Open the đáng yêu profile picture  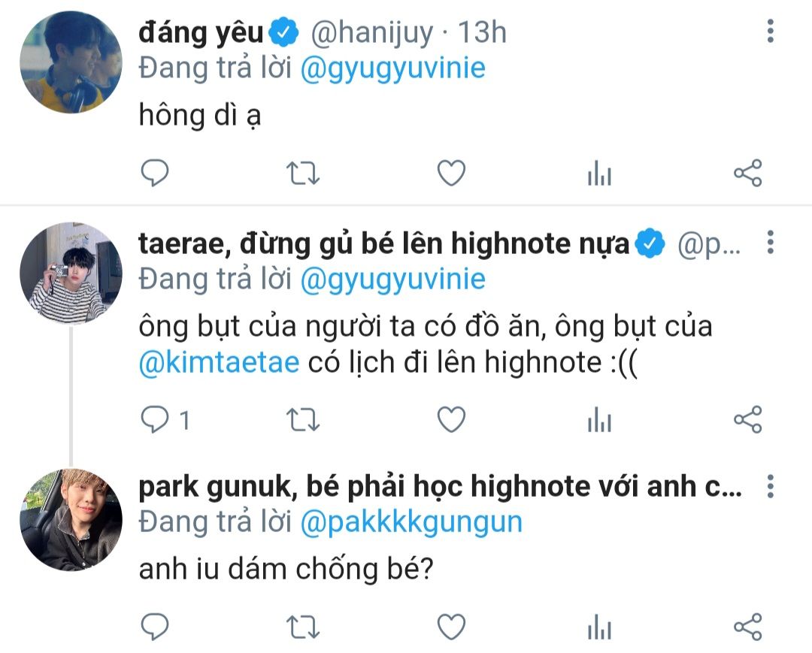[x=71, y=62]
